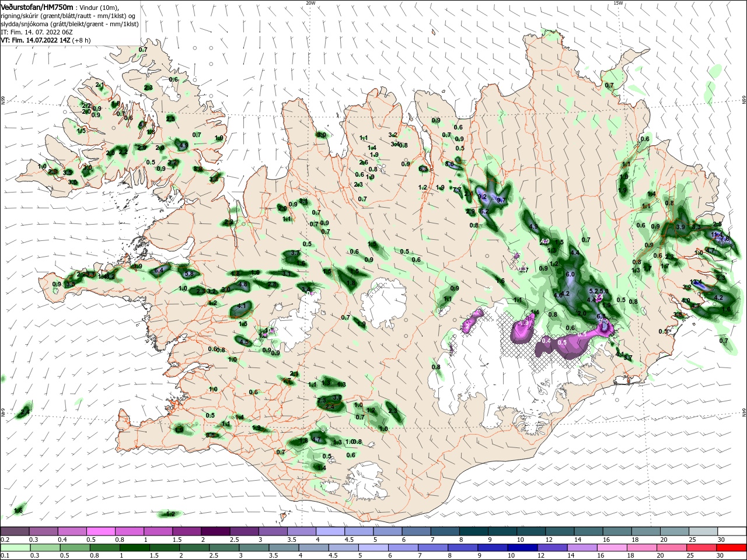Select the darkest green 1–1.5 rain legend swatch

coord(134,548)
